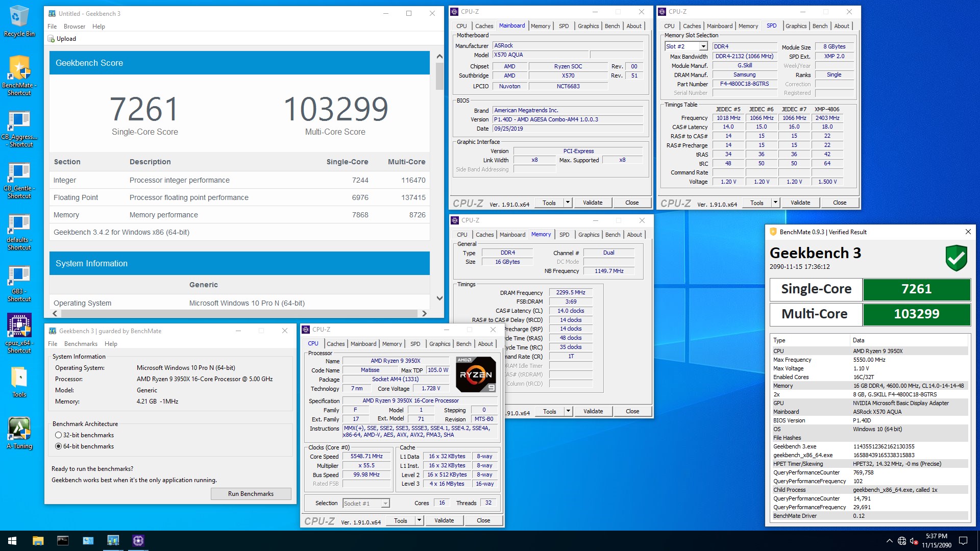Viewport: 980px width, 551px height.
Task: Click Validate in CPU-Z Mainboard window
Action: click(593, 203)
